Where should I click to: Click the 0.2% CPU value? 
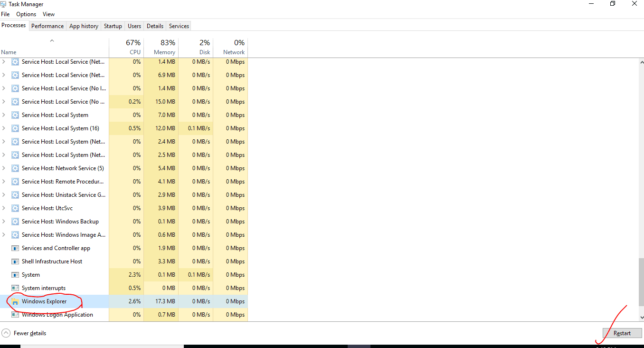[134, 102]
